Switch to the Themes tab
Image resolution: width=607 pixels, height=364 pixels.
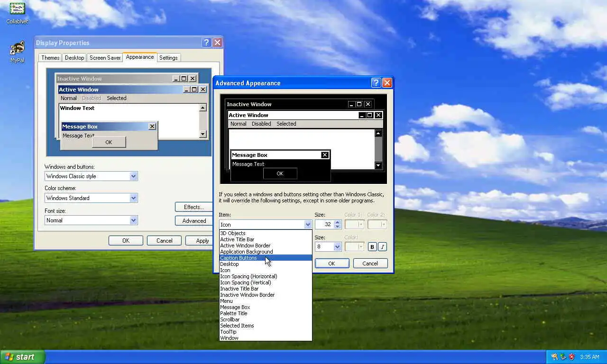50,58
